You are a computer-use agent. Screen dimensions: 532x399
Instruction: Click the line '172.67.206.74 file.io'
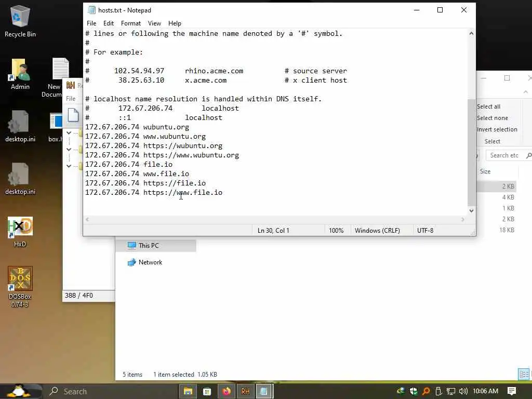click(x=129, y=164)
